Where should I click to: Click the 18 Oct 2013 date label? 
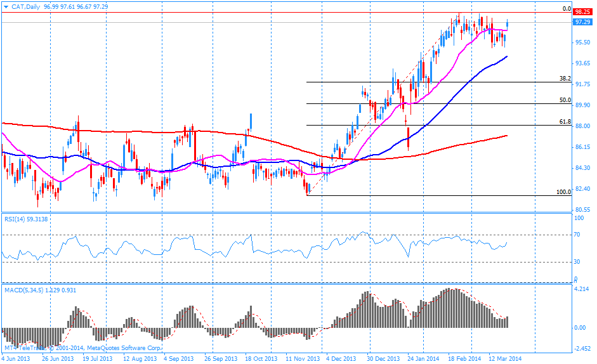point(261,359)
